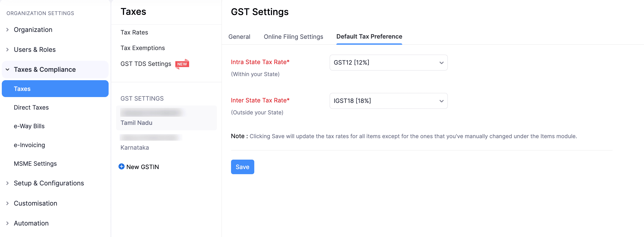Open the Intra State Tax Rate dropdown
This screenshot has width=644, height=237.
pyautogui.click(x=388, y=63)
